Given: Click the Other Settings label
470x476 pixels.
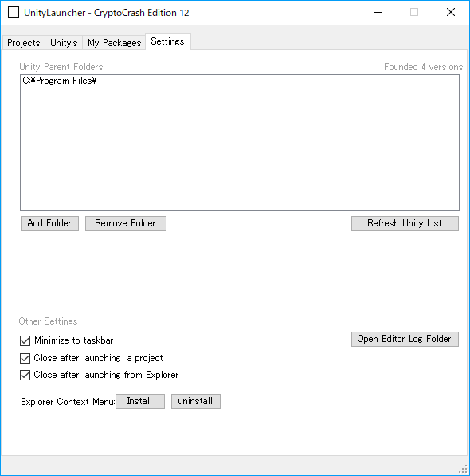Looking at the screenshot, I should (x=49, y=321).
